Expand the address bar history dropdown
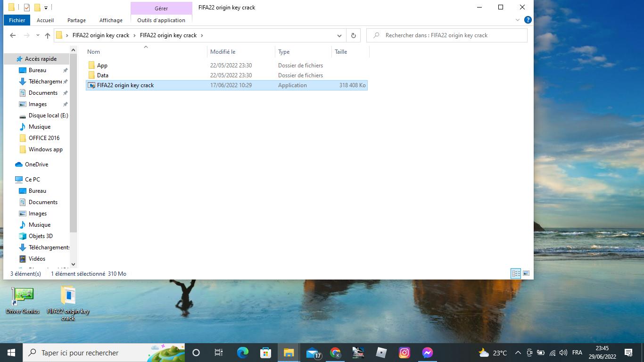 click(x=339, y=35)
